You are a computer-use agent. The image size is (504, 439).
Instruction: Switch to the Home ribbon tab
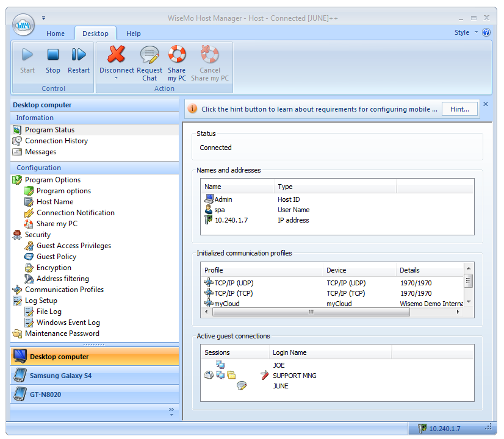pos(56,34)
